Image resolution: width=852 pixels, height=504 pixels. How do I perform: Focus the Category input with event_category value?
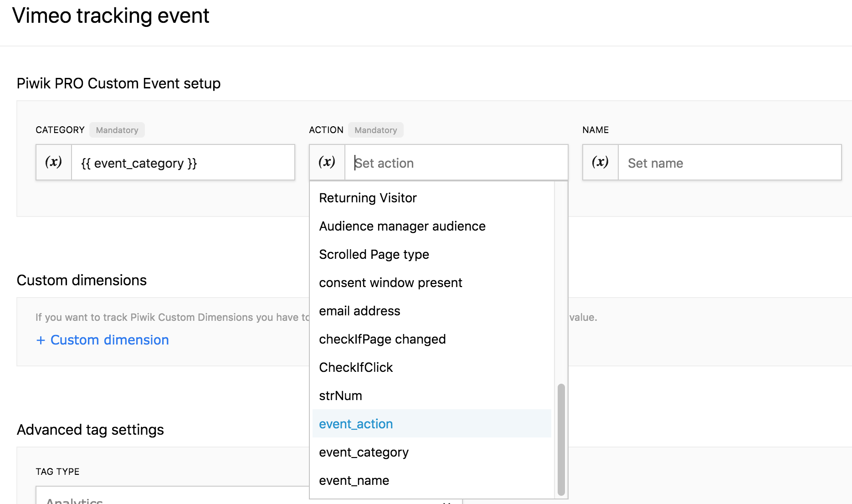183,163
